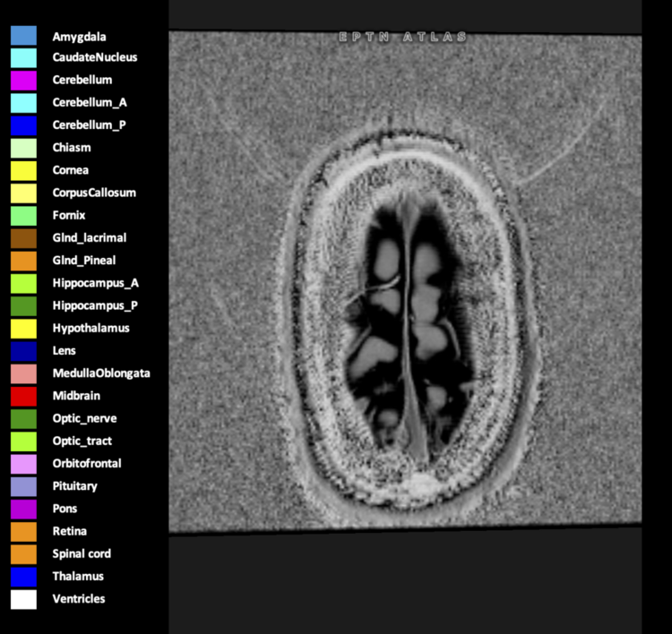Click the Hippocampus_P dark green swatch
This screenshot has height=634, width=672.
coord(23,306)
